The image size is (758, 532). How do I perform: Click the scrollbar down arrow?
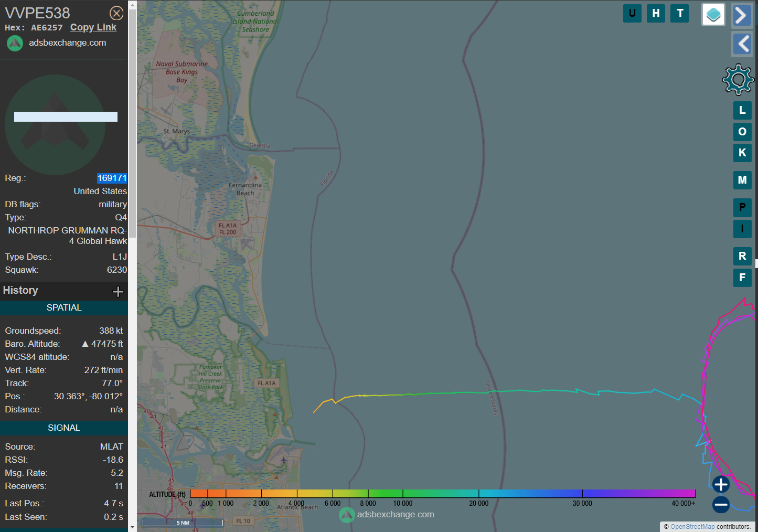132,527
